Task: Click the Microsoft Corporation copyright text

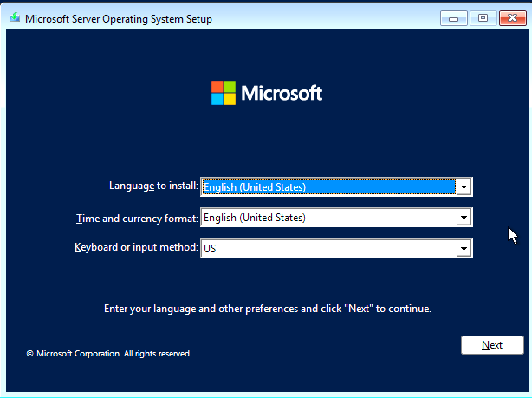Action: 109,354
